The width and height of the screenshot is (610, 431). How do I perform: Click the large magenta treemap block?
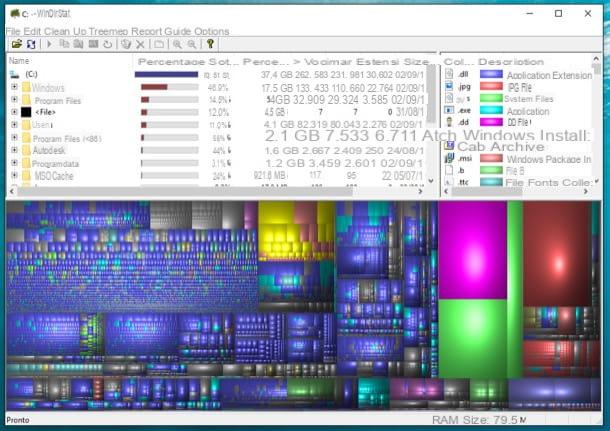click(473, 250)
